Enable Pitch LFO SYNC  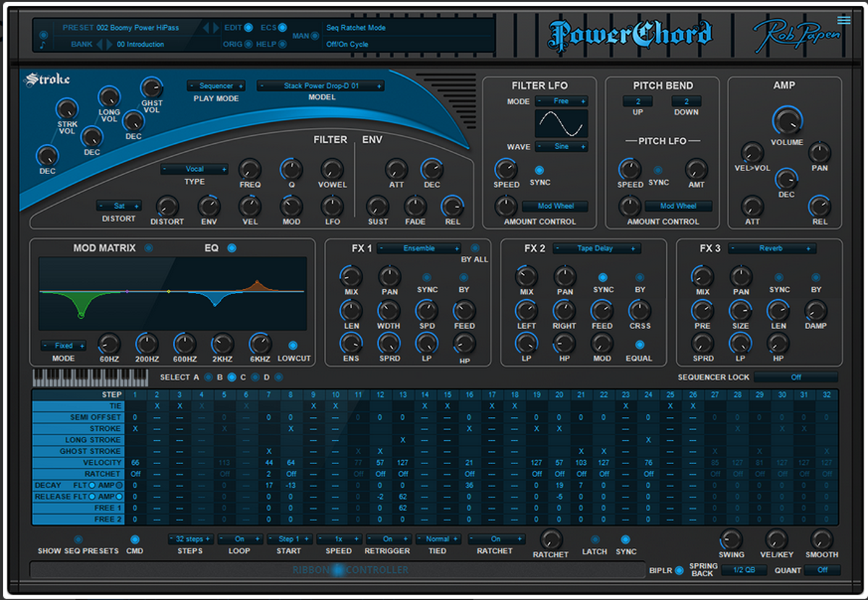pos(658,170)
